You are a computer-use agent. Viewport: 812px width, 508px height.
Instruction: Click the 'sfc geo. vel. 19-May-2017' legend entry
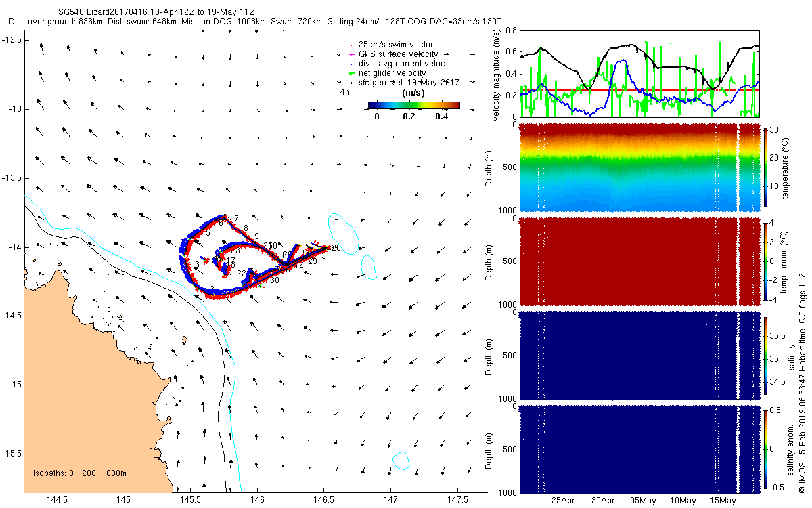click(x=409, y=83)
